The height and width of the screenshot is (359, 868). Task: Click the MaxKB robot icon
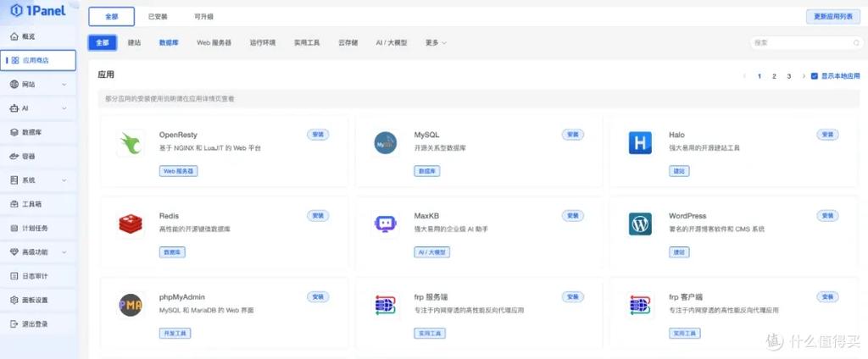point(386,224)
